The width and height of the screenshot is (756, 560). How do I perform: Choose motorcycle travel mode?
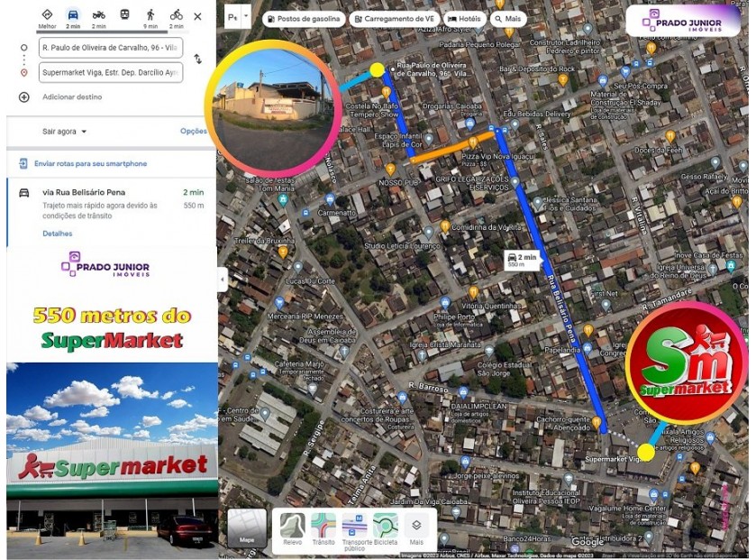[99, 14]
